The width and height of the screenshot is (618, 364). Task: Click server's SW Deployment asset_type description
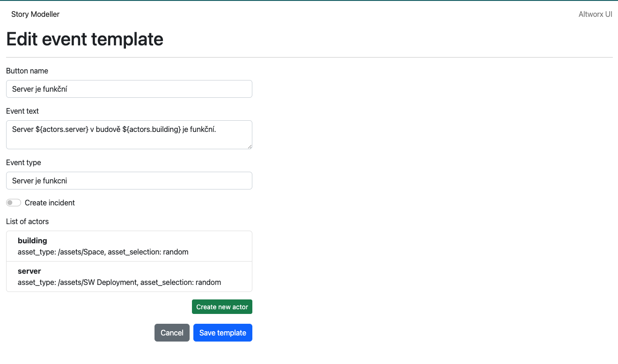click(119, 282)
